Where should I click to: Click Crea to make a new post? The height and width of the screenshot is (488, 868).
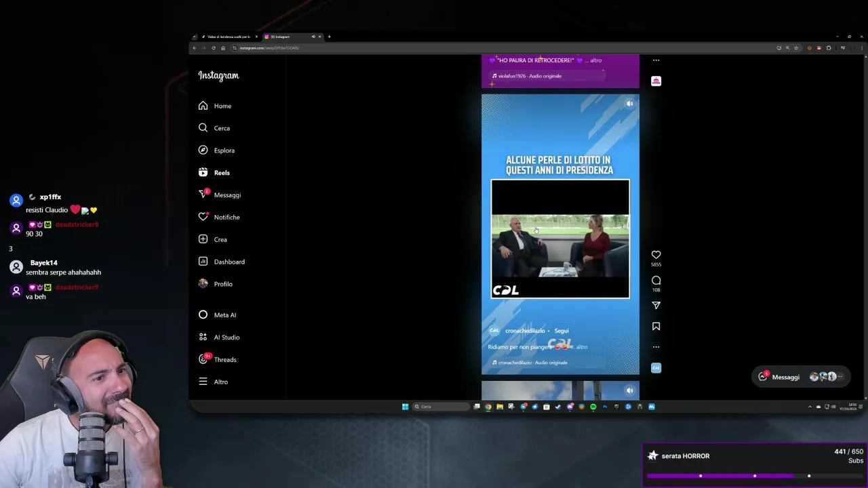pos(213,239)
